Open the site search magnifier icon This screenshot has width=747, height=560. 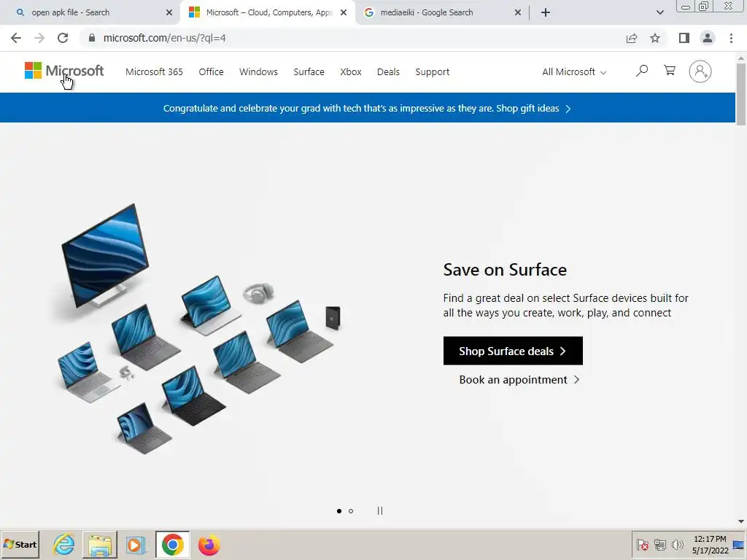pyautogui.click(x=642, y=71)
